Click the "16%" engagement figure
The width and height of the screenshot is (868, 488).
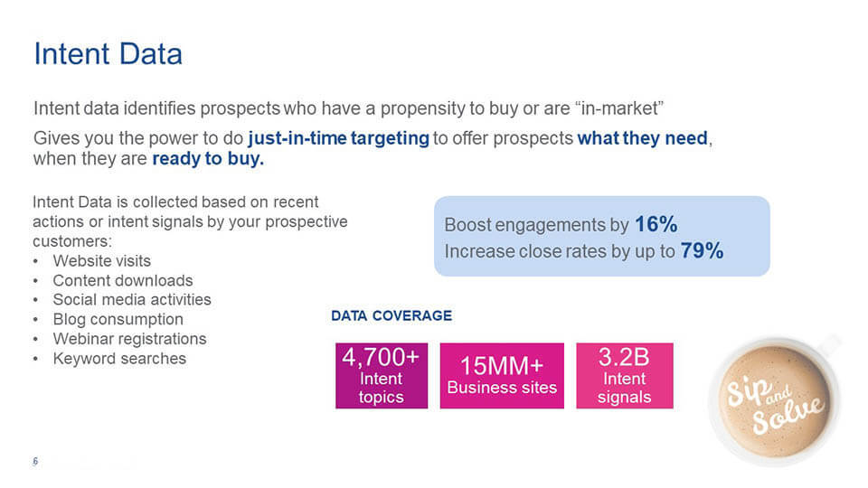coord(656,224)
